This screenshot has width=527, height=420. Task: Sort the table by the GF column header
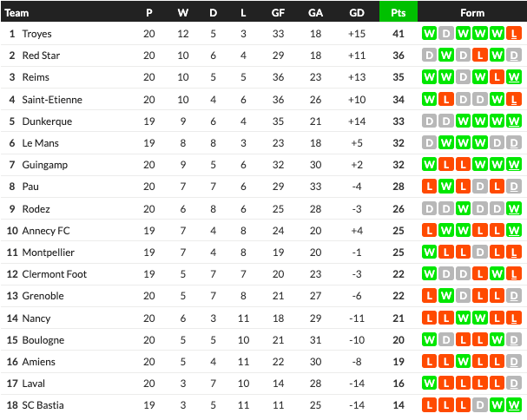[278, 12]
